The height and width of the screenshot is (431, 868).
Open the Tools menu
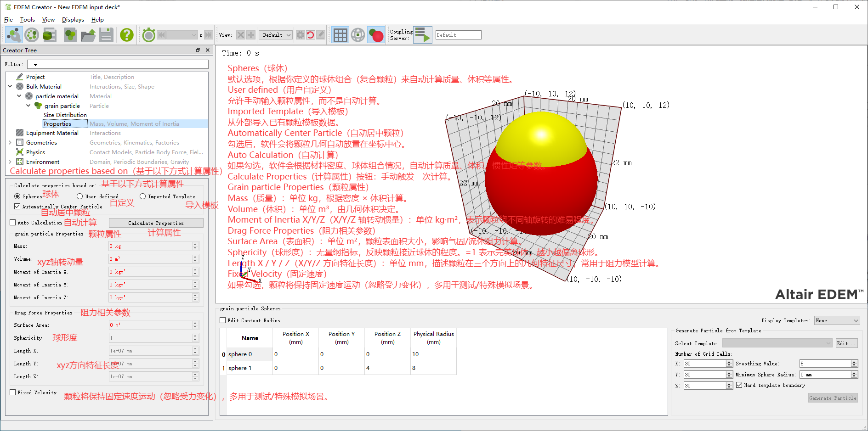27,20
